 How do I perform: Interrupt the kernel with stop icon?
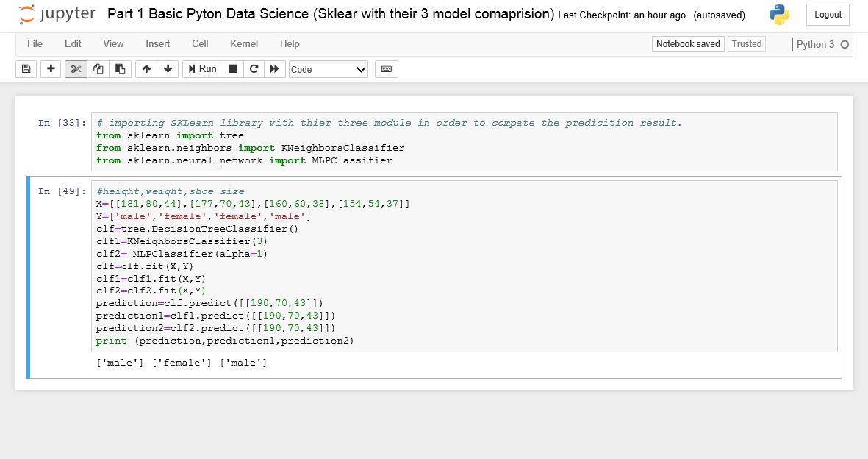[x=233, y=69]
